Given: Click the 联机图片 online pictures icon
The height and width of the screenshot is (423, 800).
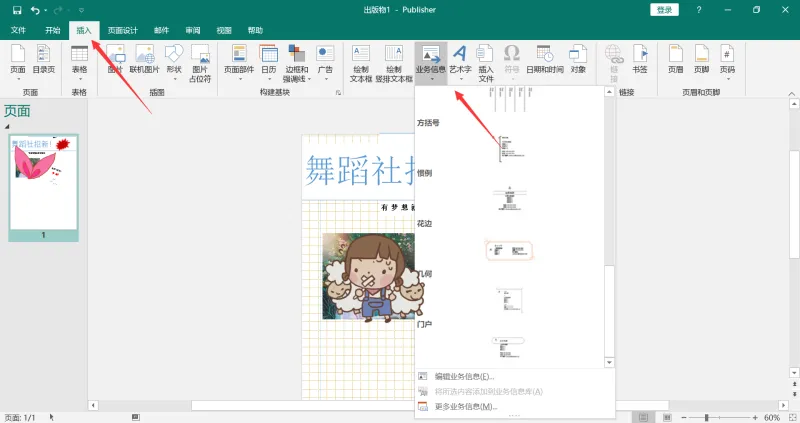Looking at the screenshot, I should pos(144,59).
